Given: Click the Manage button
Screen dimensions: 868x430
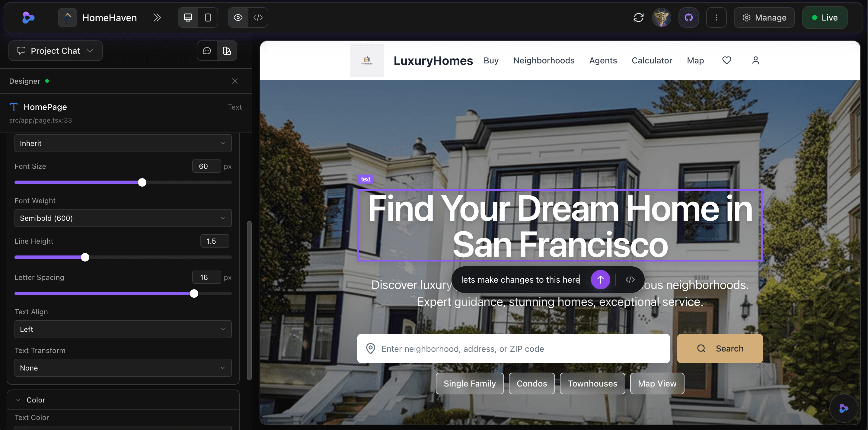Looking at the screenshot, I should tap(764, 17).
